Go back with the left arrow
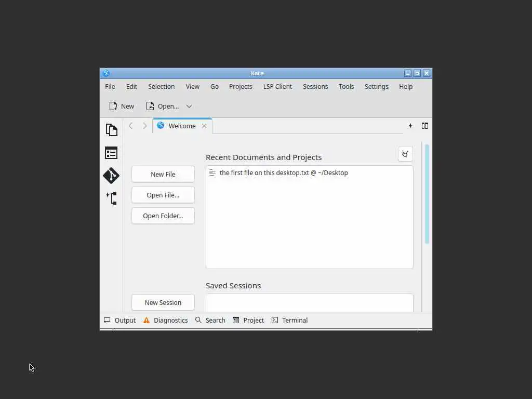 pyautogui.click(x=130, y=126)
